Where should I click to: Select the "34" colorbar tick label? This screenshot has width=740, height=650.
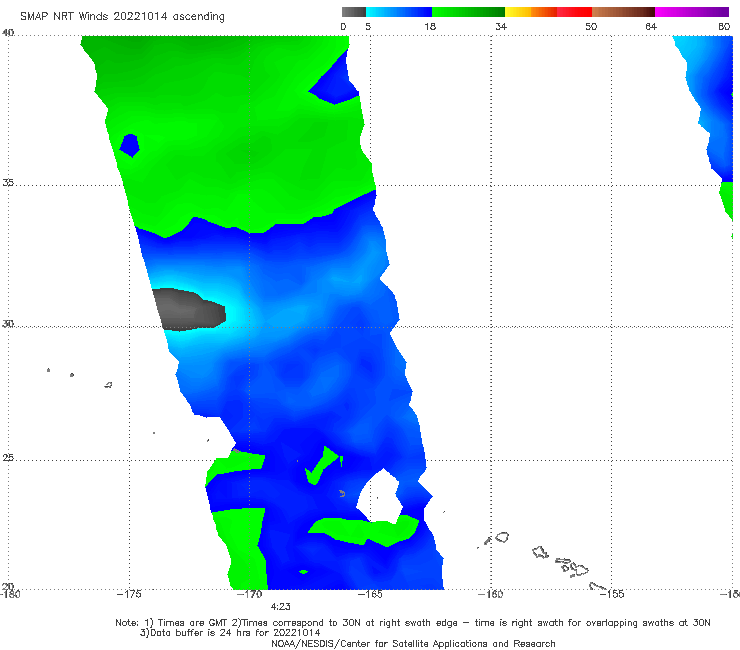pyautogui.click(x=501, y=27)
